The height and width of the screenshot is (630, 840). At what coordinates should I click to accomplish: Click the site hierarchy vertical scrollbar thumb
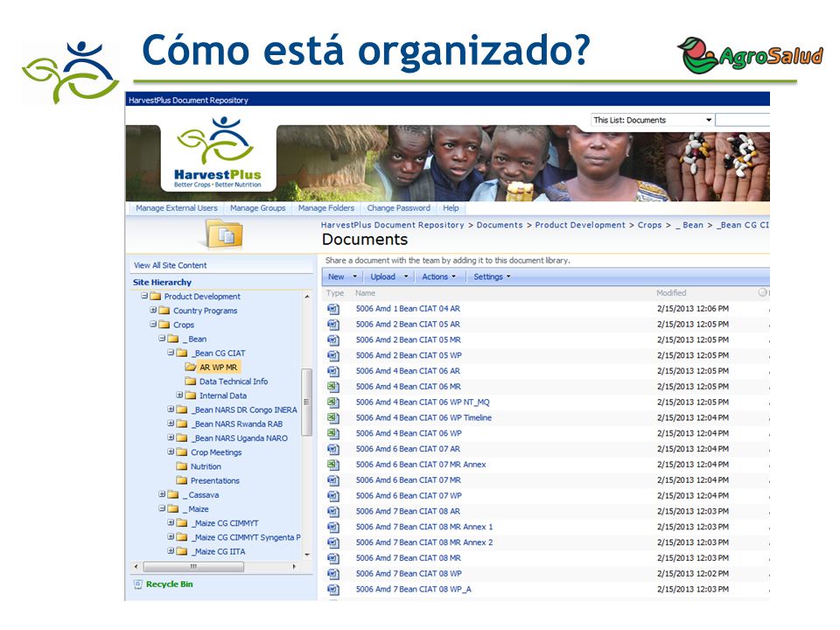(x=306, y=402)
